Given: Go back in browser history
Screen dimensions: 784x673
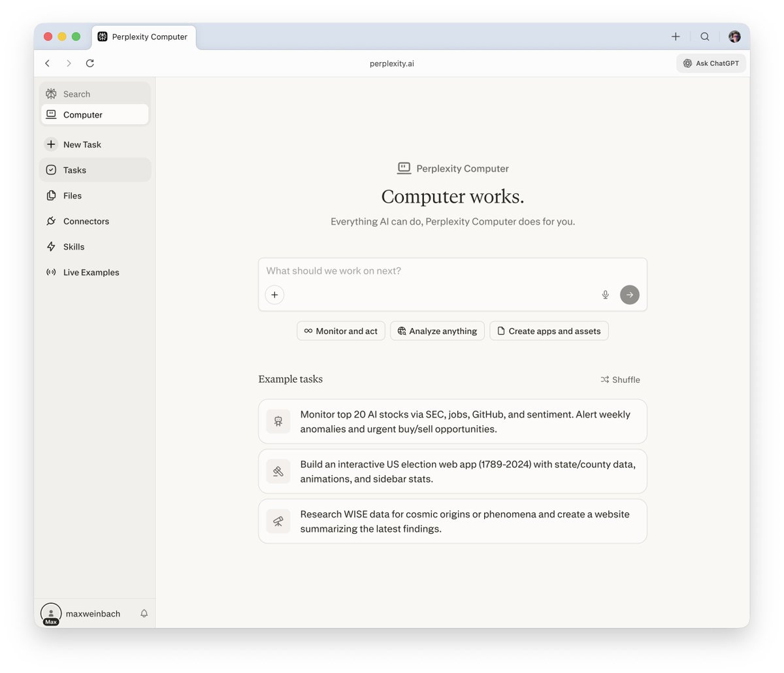Looking at the screenshot, I should tap(48, 63).
